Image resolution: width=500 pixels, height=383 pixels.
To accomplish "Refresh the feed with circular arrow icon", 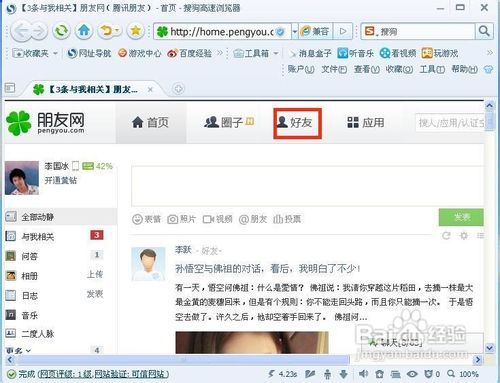I will 446,236.
